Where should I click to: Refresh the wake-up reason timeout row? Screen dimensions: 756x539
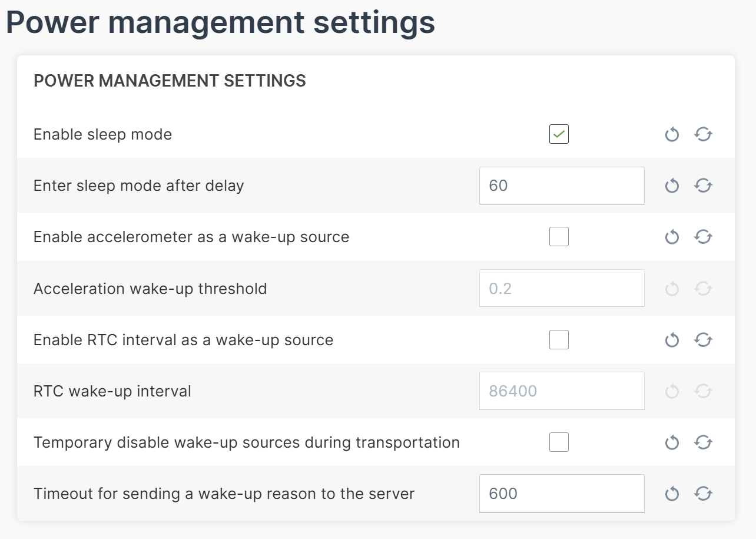(x=703, y=493)
